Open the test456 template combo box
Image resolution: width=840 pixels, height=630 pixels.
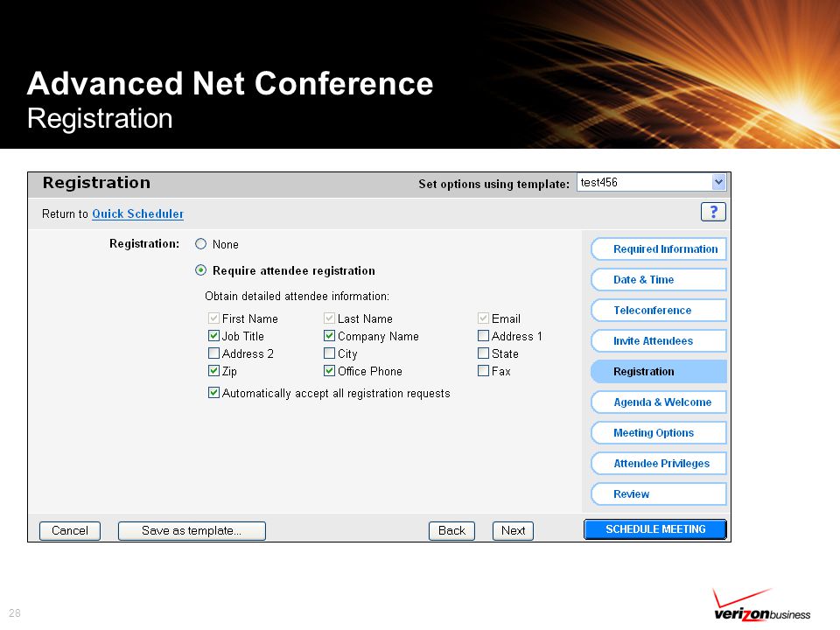(x=651, y=182)
